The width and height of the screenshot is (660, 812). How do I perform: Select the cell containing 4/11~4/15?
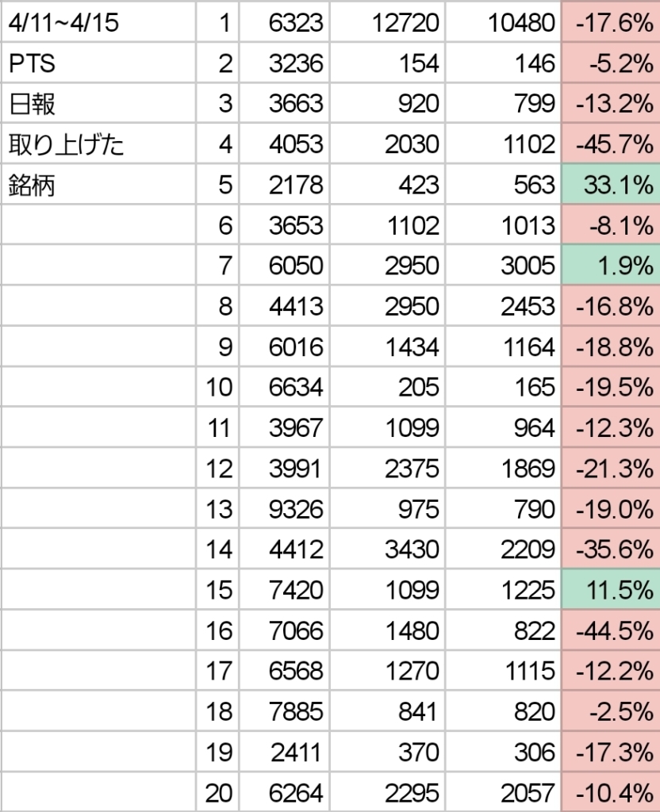[98, 21]
